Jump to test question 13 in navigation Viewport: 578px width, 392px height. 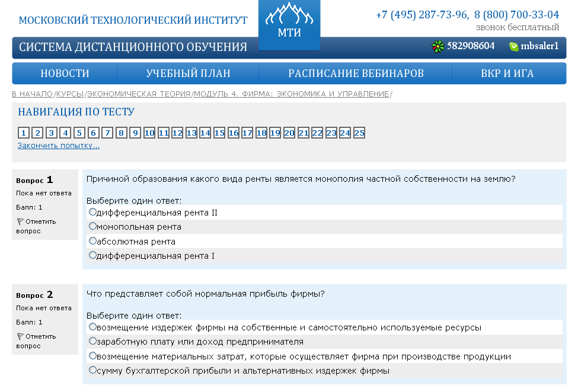point(191,133)
